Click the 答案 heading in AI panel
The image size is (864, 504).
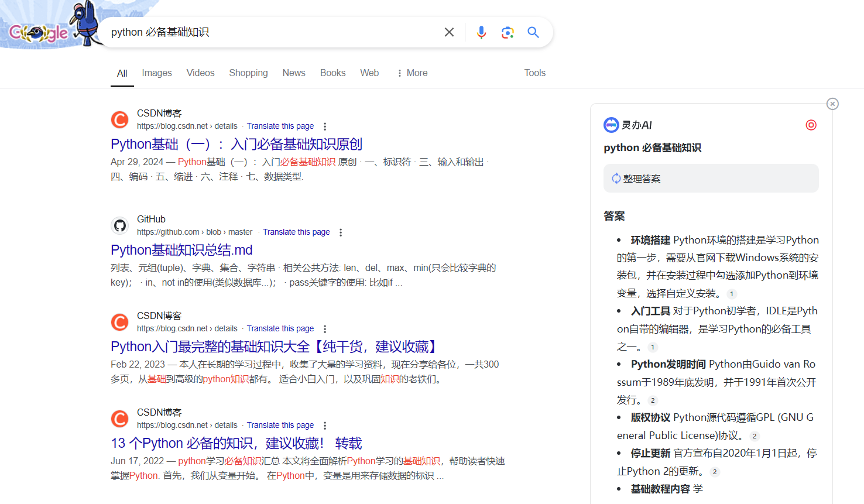pos(614,216)
